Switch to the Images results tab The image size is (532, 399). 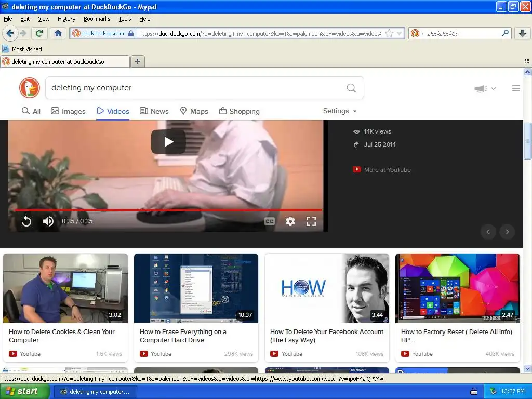tap(68, 111)
